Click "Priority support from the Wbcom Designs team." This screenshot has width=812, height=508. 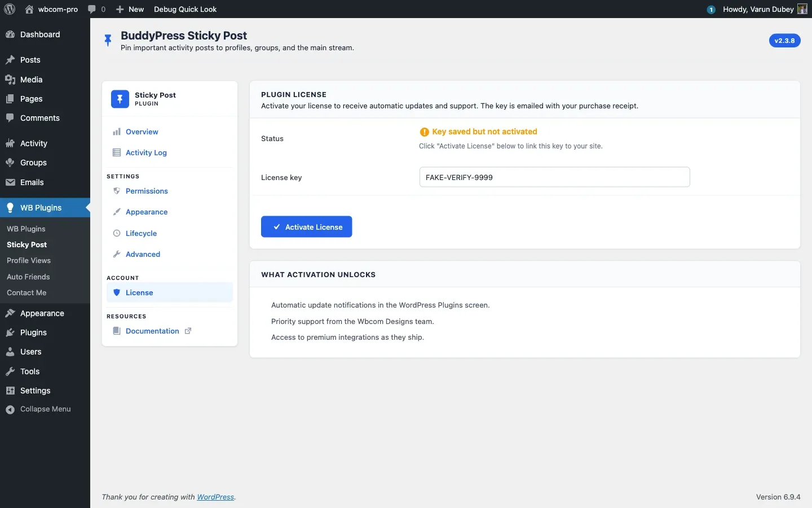(x=352, y=321)
